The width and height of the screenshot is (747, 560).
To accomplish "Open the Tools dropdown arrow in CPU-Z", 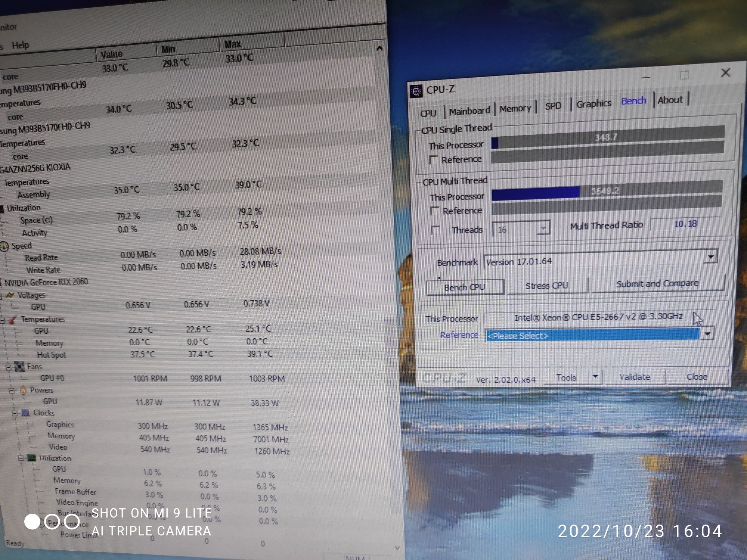I will click(595, 376).
